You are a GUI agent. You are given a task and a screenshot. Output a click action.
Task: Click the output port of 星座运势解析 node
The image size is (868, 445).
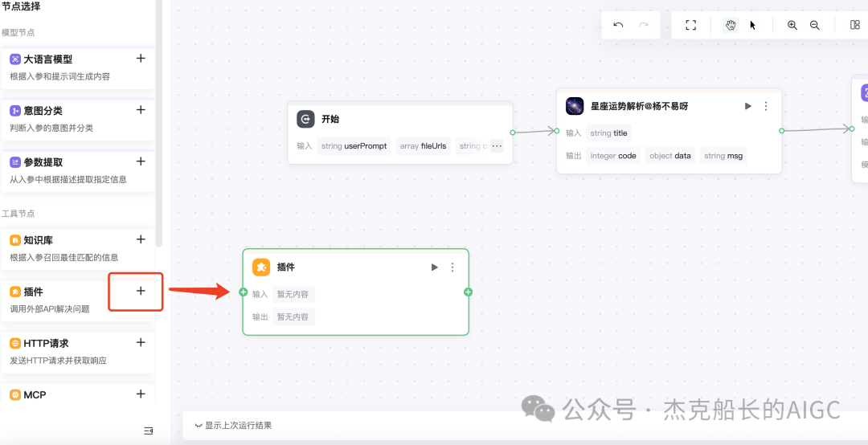782,131
